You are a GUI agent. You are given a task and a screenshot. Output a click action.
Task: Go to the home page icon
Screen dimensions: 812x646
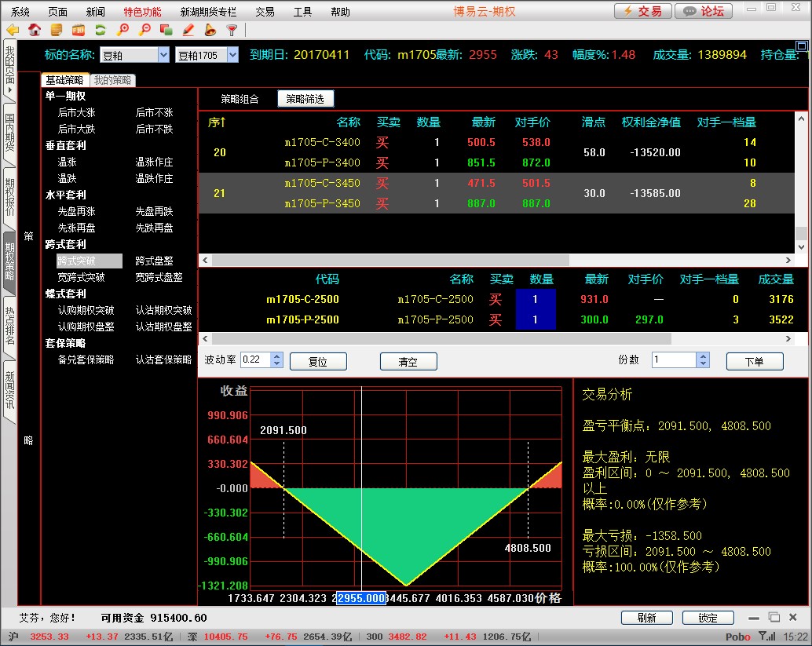click(35, 31)
